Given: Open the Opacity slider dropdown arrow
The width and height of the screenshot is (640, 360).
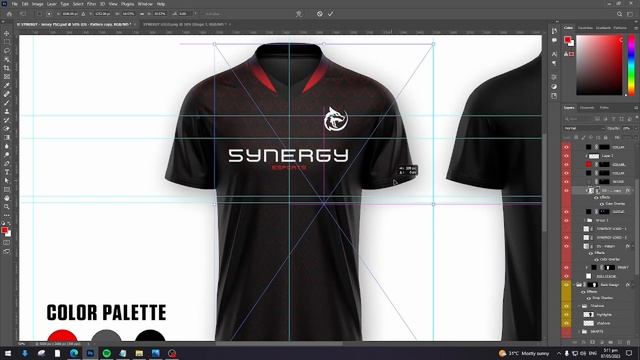Looking at the screenshot, I should (636, 128).
